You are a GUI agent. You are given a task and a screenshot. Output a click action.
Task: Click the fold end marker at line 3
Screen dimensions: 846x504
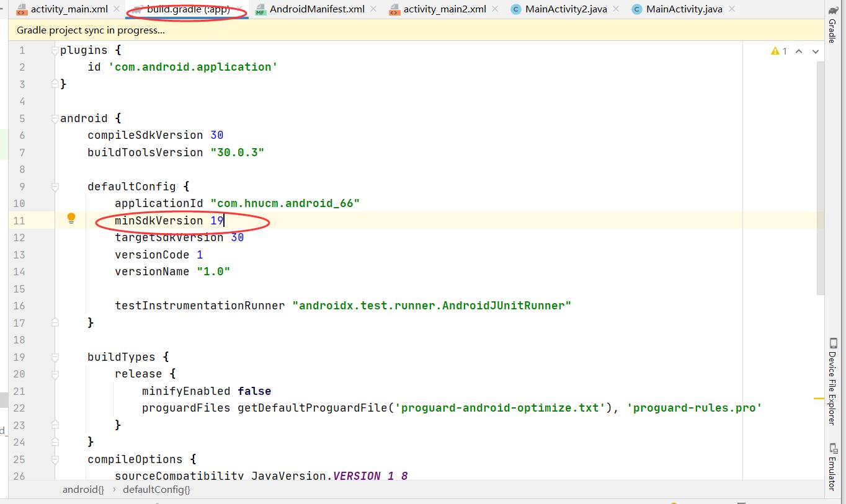(55, 84)
